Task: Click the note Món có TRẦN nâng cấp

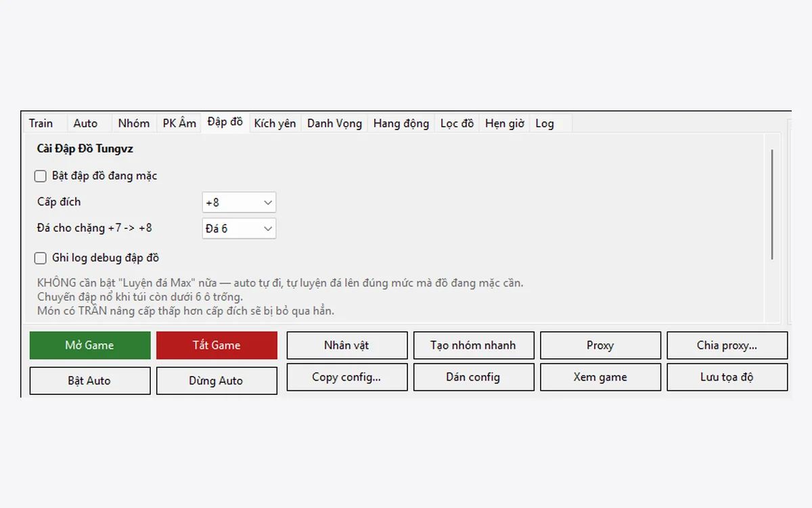Action: [x=186, y=311]
